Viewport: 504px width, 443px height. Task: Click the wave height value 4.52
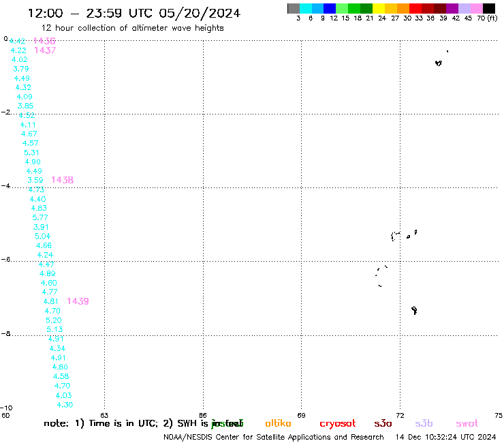(27, 115)
